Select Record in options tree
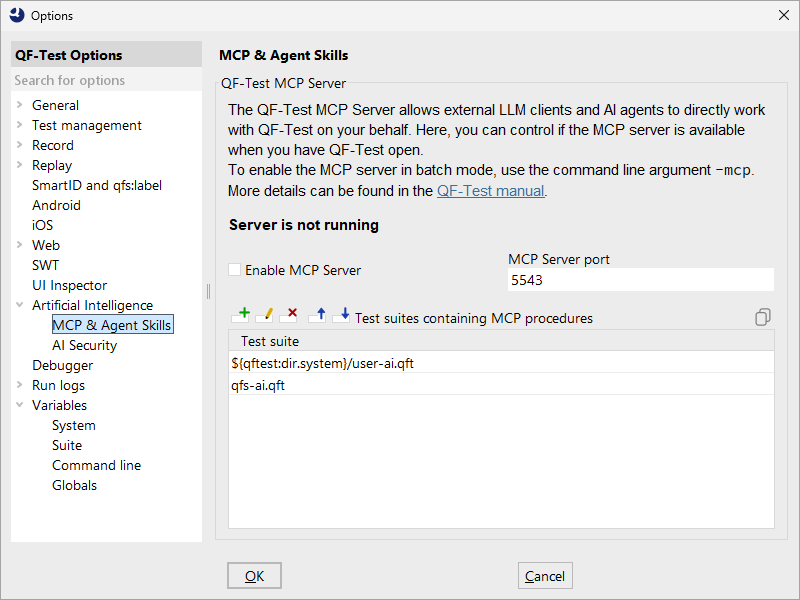Screen dimensions: 800x600 [53, 145]
